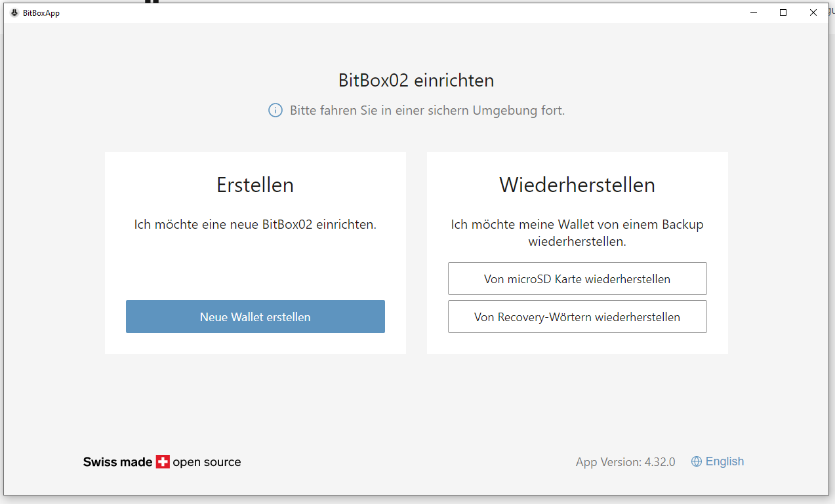This screenshot has width=835, height=504.
Task: Click the info icon before the security notice
Action: tap(275, 110)
